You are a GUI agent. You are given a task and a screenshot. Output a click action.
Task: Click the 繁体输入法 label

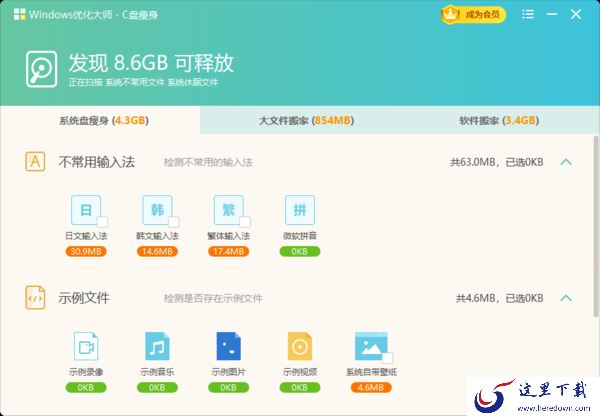click(229, 236)
